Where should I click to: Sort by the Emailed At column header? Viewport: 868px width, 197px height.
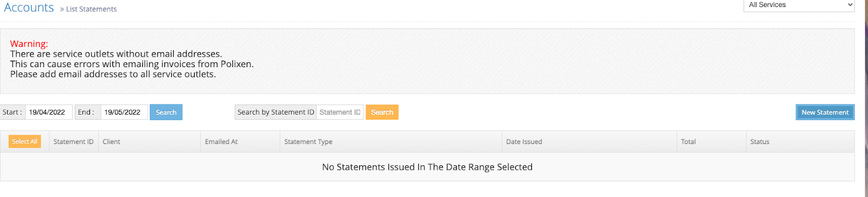pos(221,142)
